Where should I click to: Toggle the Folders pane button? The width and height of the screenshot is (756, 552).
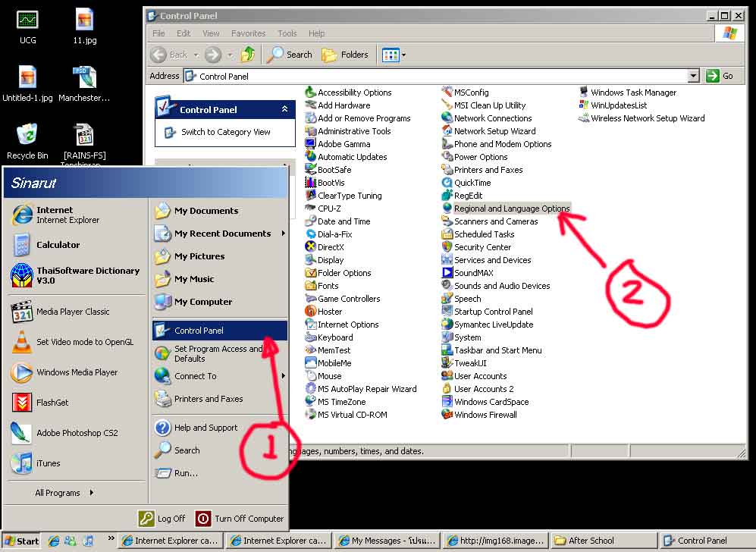345,55
